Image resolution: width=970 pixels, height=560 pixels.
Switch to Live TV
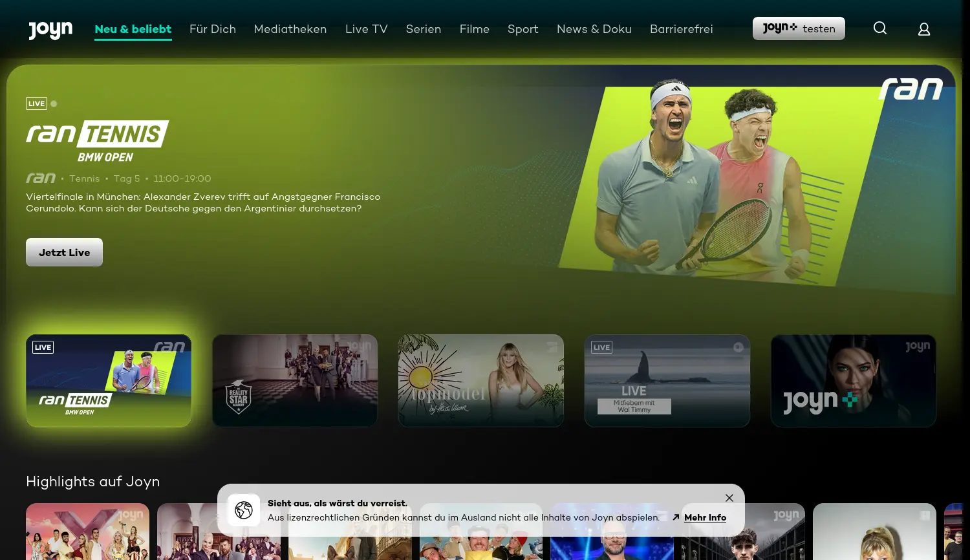[x=367, y=29]
